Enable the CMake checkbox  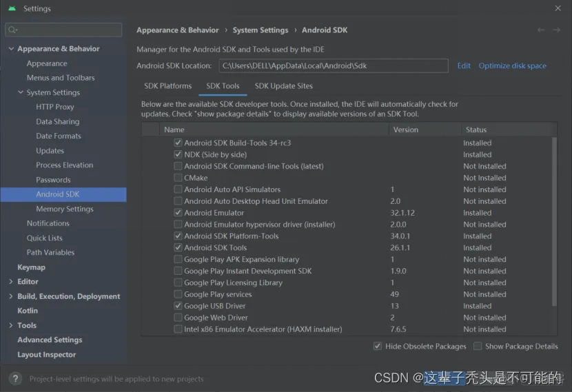[178, 178]
